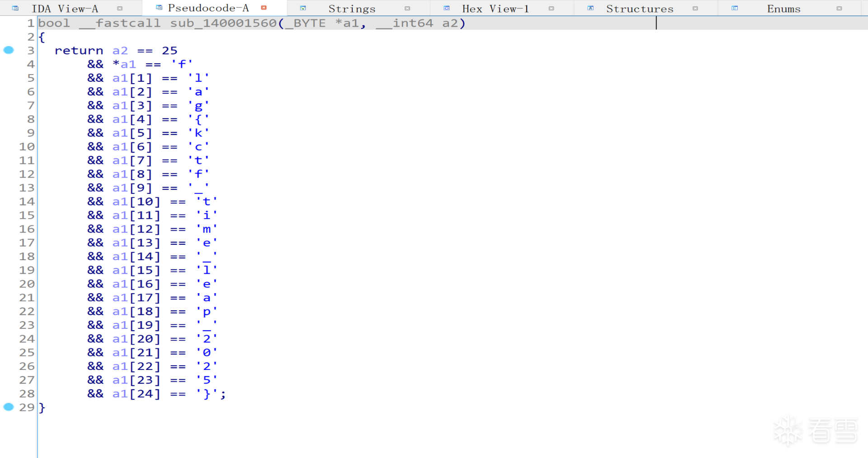Click the *a1 dereference on line 4
868x458 pixels.
coord(124,64)
